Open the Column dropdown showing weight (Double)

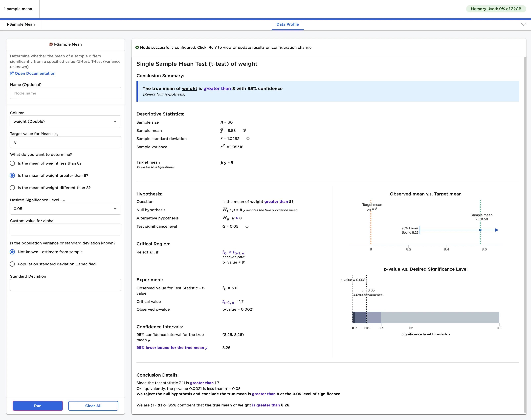66,121
